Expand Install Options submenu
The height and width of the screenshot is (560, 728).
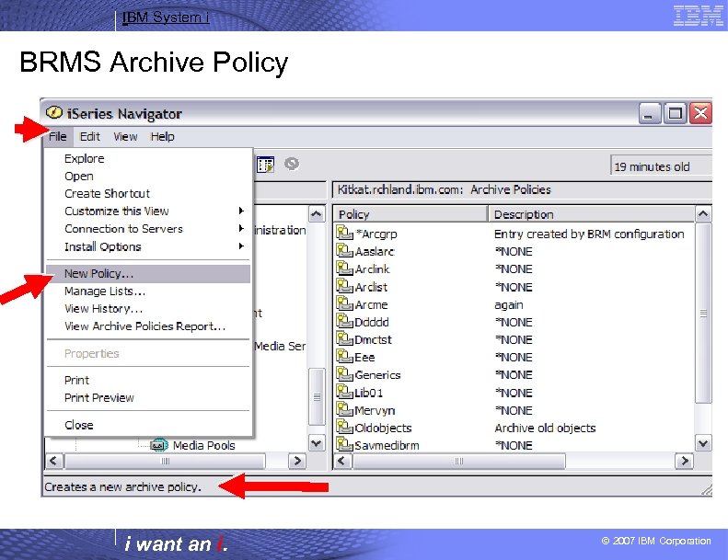point(148,246)
